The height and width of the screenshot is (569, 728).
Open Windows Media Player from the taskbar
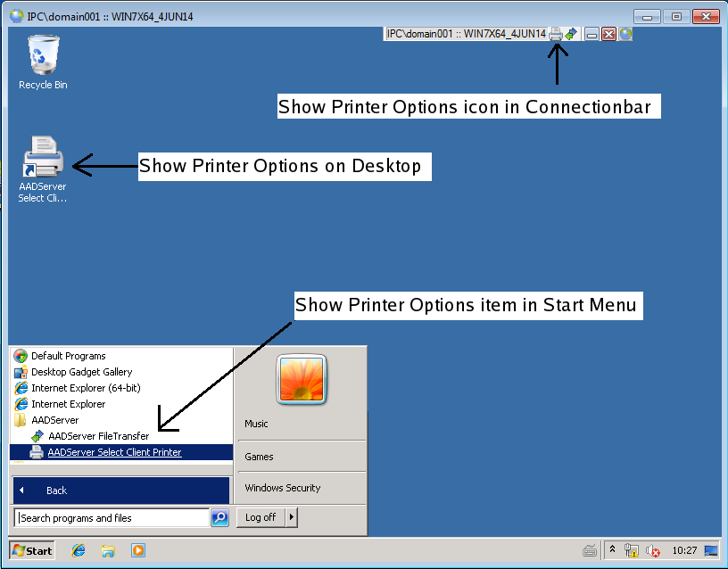[x=138, y=550]
